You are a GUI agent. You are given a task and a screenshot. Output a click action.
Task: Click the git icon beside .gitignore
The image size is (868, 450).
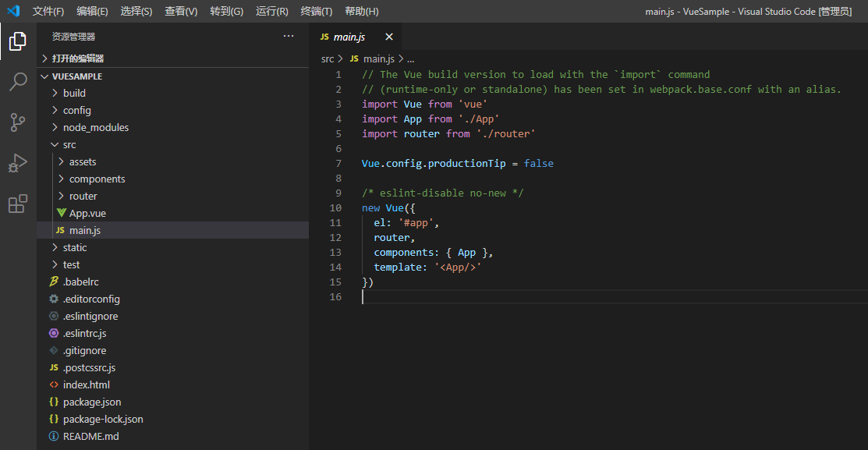(54, 350)
